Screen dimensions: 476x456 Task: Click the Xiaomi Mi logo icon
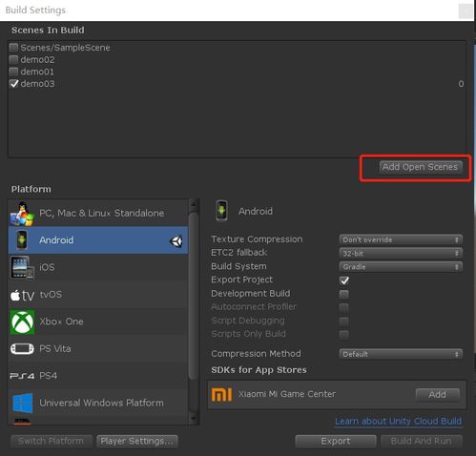(221, 394)
